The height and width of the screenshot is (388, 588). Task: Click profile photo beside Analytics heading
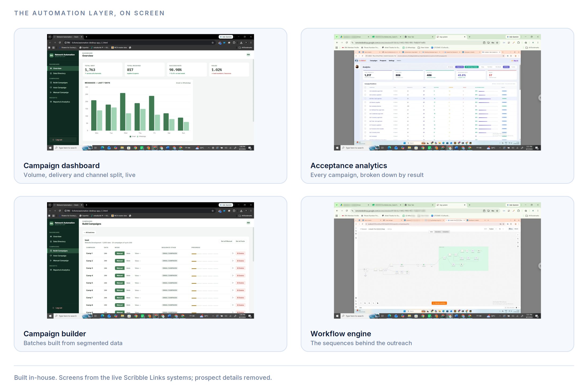357,67
